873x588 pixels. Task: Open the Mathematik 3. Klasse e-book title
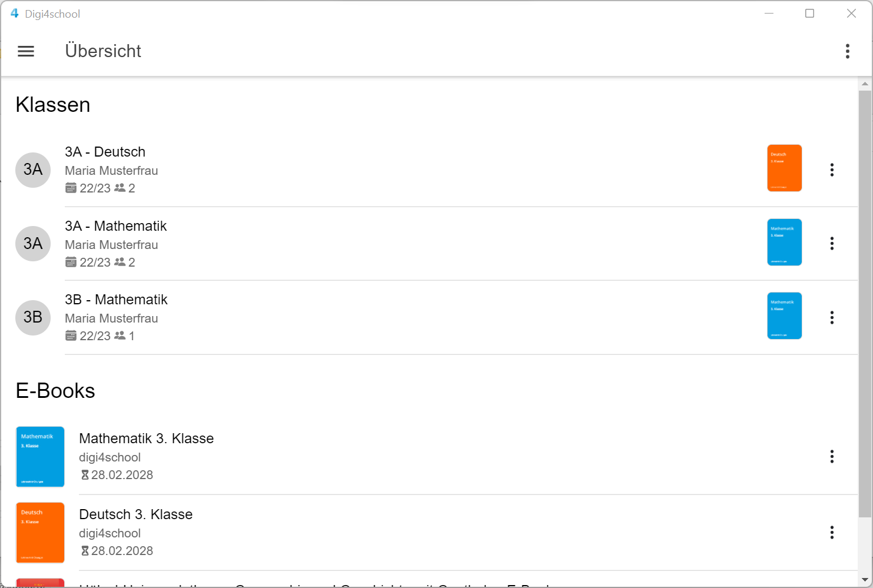coord(146,438)
